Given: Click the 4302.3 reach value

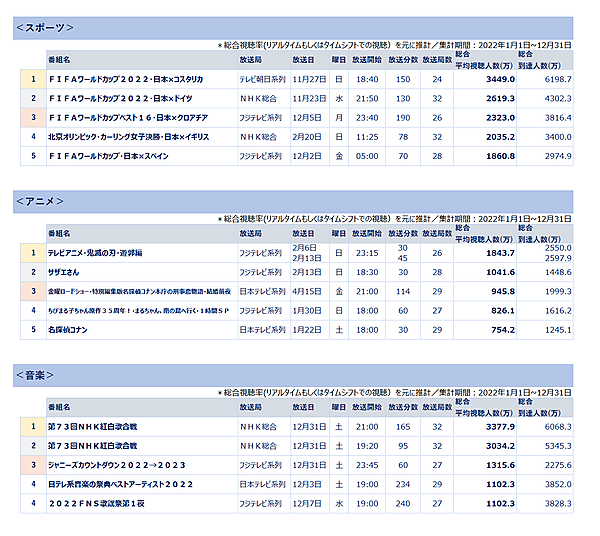Looking at the screenshot, I should coord(558,99).
